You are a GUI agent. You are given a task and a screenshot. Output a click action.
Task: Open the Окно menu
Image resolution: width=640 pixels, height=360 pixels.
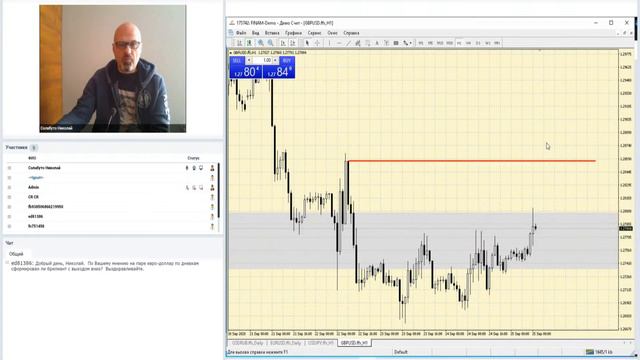coord(333,33)
